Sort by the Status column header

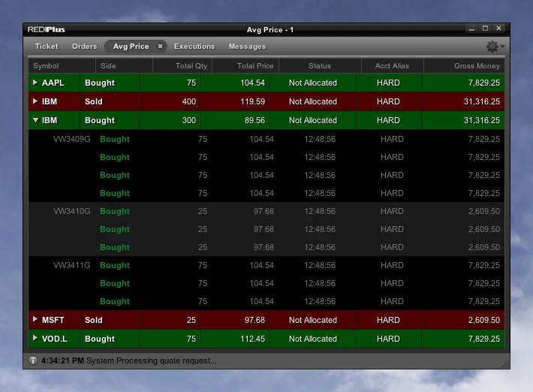[x=320, y=66]
